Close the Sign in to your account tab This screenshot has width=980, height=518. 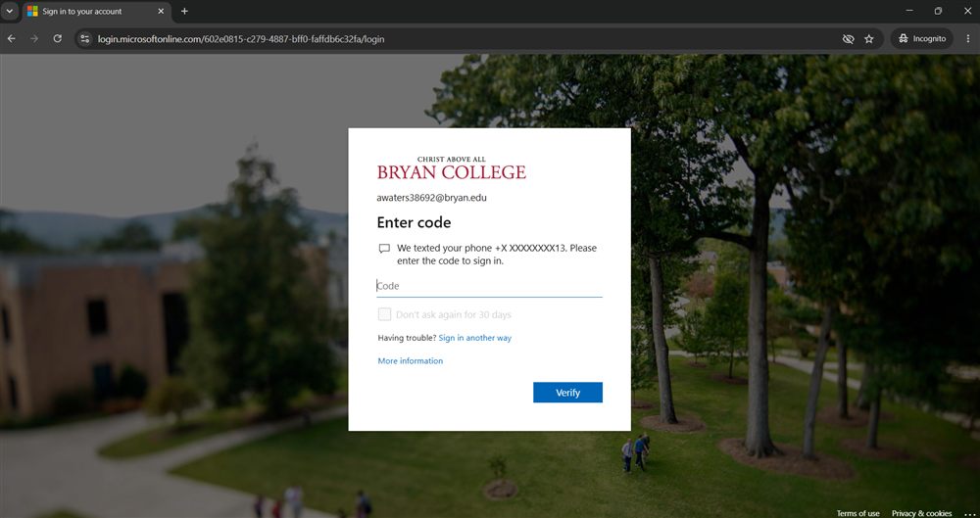pyautogui.click(x=161, y=11)
